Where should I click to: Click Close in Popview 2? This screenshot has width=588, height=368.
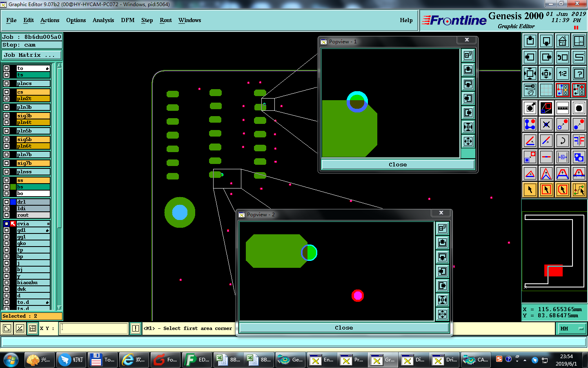click(x=344, y=328)
